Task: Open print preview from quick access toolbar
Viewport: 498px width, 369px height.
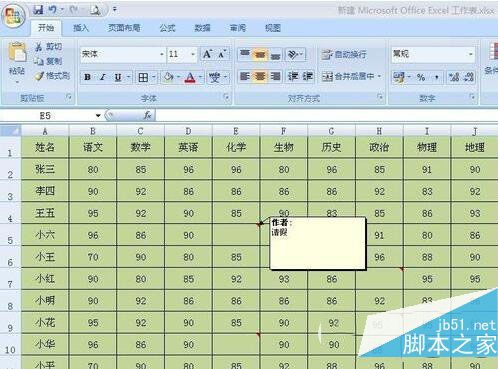Action: 95,10
